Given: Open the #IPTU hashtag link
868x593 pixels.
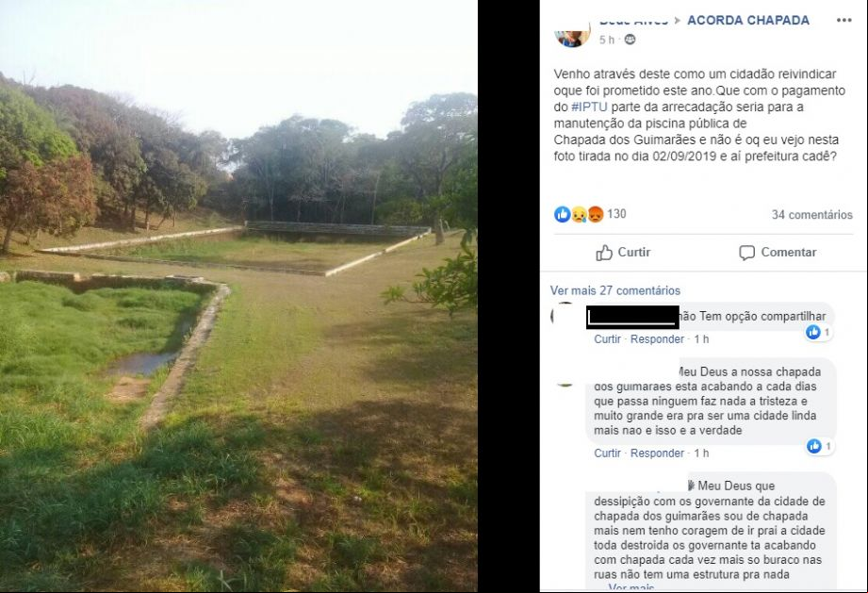Looking at the screenshot, I should [589, 107].
